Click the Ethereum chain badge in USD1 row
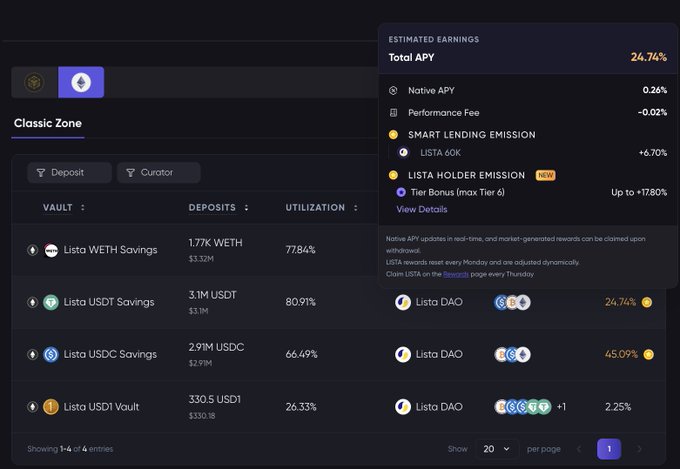680x469 pixels. point(33,407)
